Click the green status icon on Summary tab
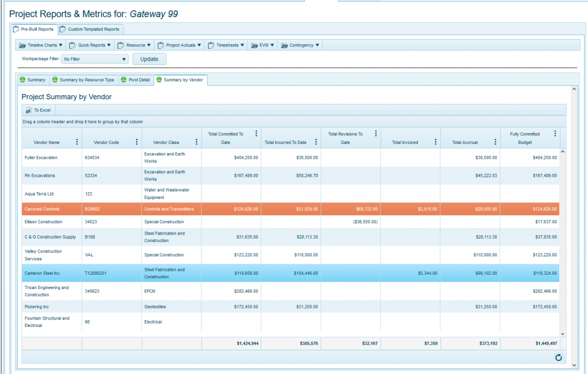 coord(22,79)
